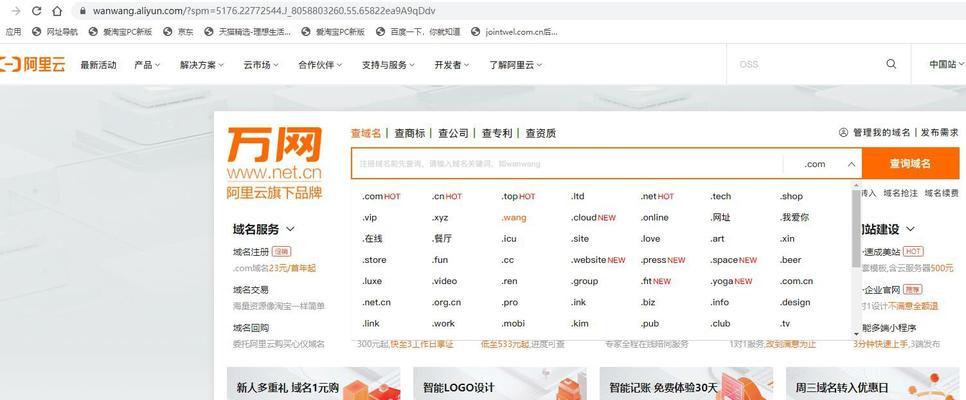Select the .tv suffix option
This screenshot has width=966, height=400.
(785, 324)
